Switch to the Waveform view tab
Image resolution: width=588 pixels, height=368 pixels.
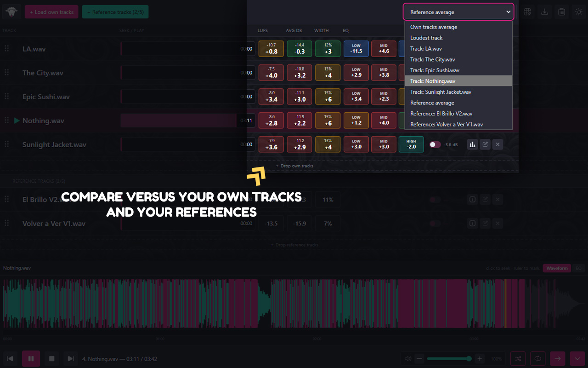(x=557, y=268)
